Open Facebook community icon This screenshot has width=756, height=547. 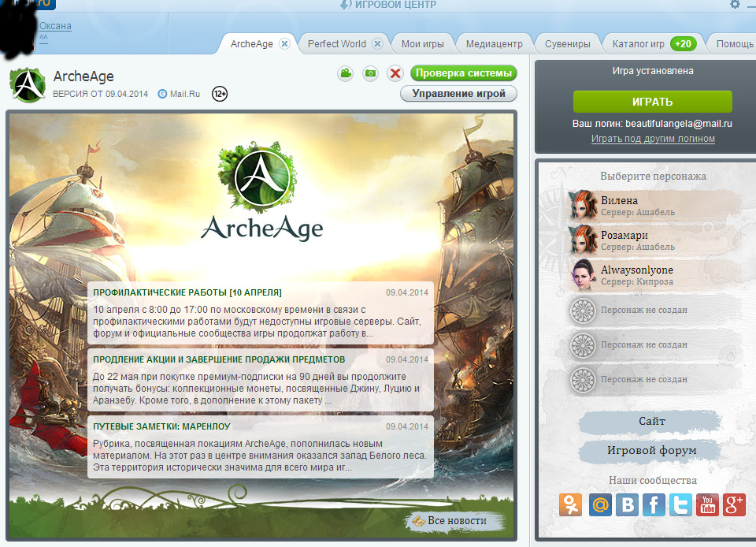click(654, 505)
